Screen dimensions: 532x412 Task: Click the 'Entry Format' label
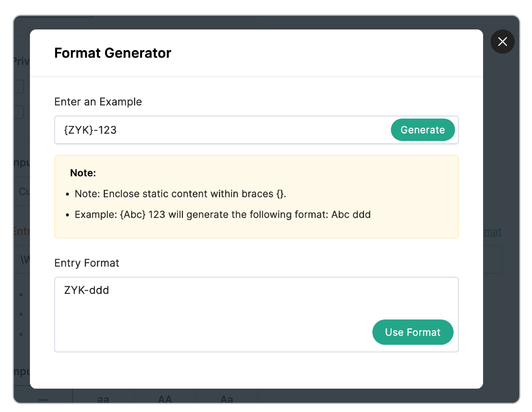(x=86, y=263)
